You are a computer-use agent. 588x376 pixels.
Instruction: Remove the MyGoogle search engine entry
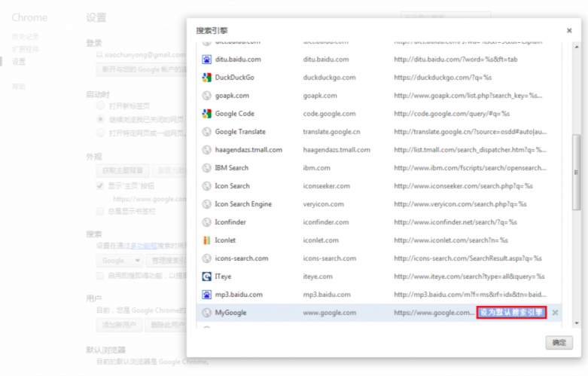555,313
